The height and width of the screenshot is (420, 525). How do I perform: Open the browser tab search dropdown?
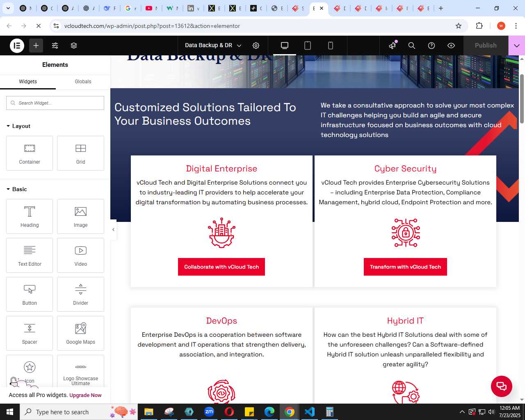[x=8, y=8]
